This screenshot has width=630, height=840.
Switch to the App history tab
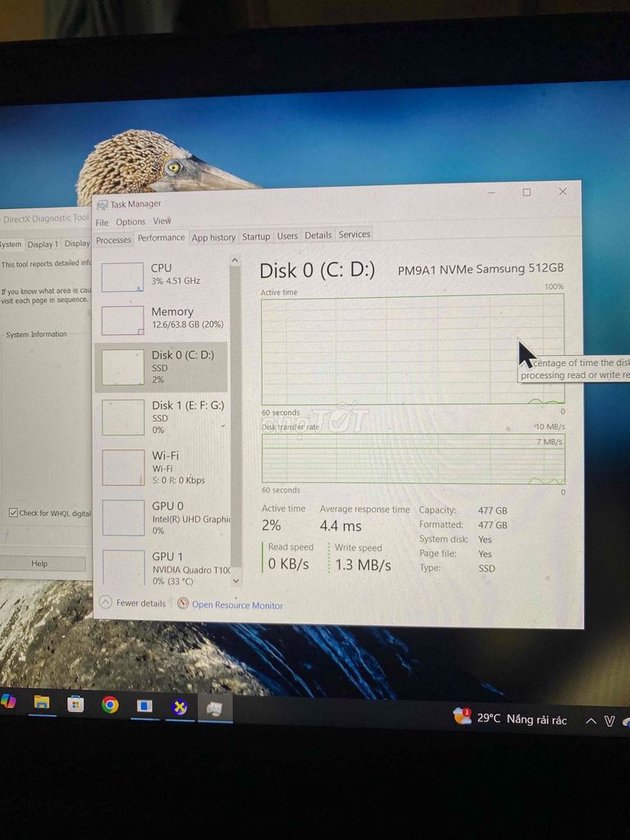pos(213,237)
